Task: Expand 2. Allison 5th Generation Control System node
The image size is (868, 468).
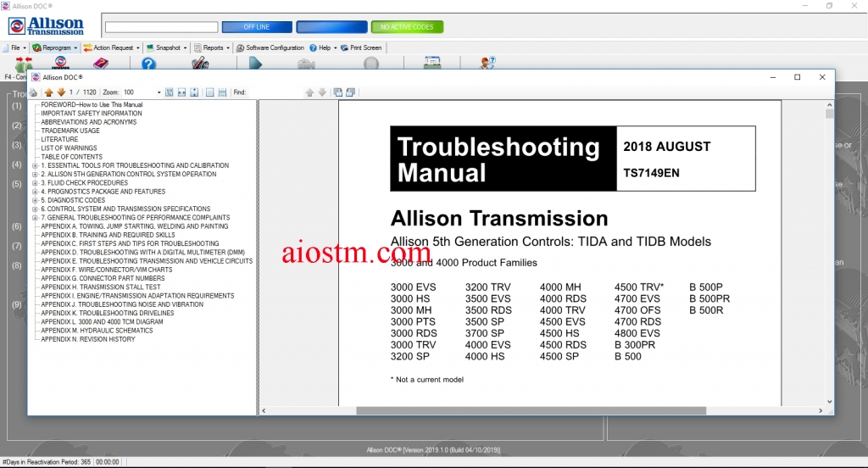Action: (35, 175)
